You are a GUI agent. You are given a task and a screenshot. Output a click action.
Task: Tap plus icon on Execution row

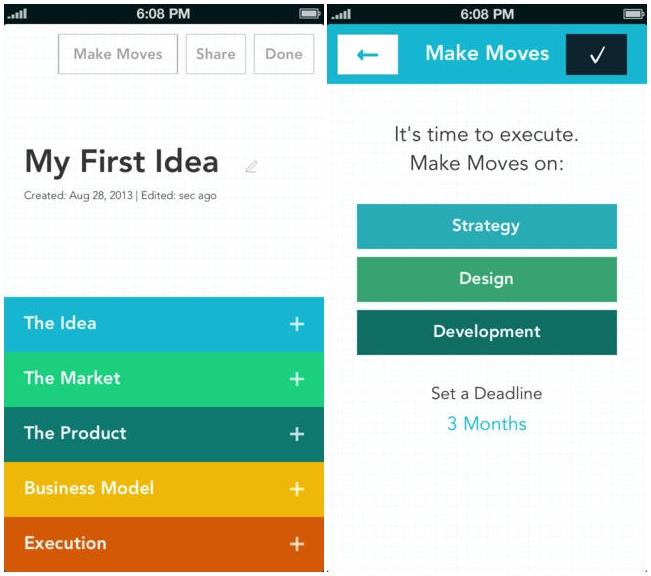tap(297, 544)
